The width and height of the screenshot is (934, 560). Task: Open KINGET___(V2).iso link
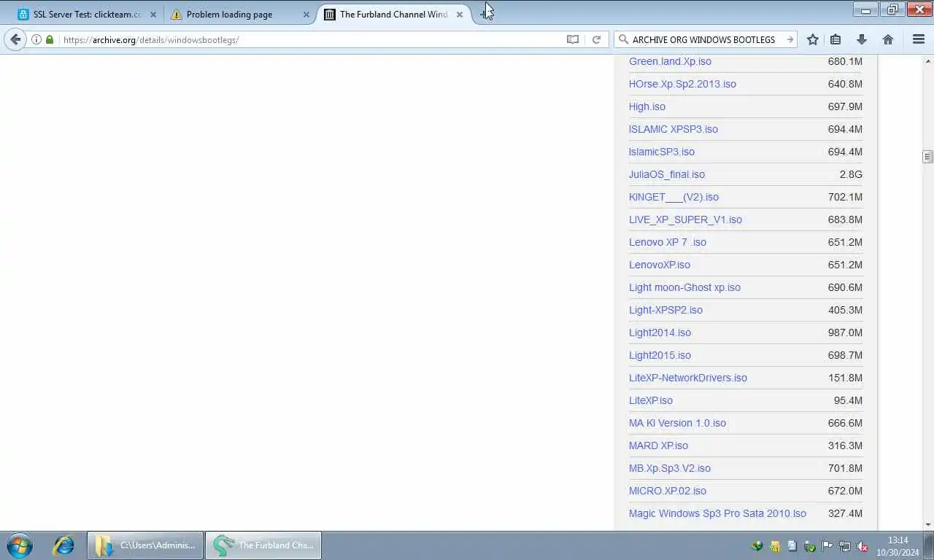674,197
